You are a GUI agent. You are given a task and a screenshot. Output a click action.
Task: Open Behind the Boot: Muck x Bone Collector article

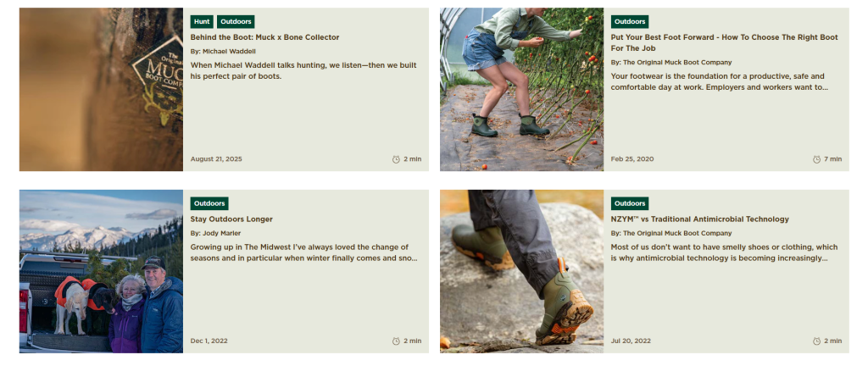pyautogui.click(x=264, y=37)
